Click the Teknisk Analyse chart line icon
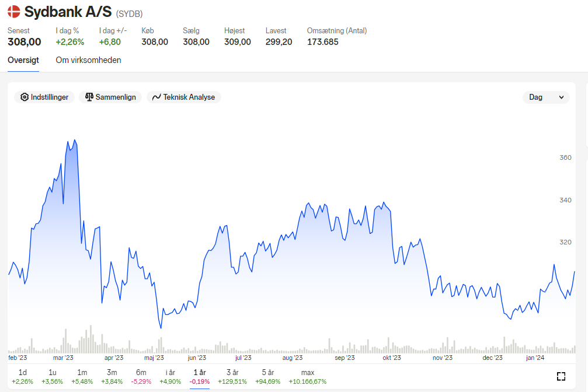Viewport: 588px width, 392px height. point(156,97)
